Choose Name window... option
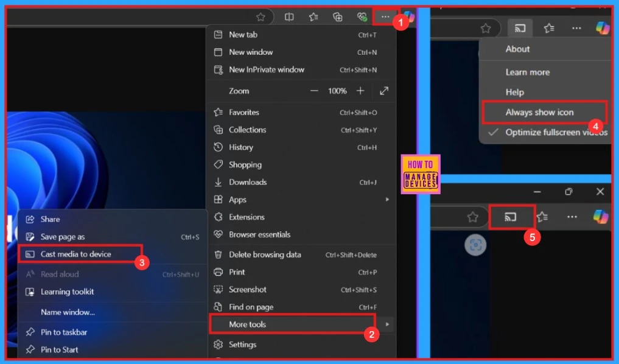 coord(113,312)
